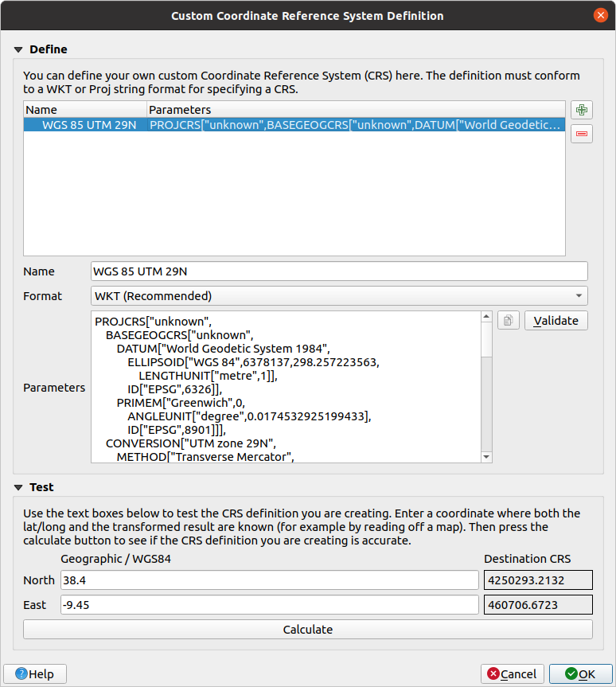
Task: Open the Format dropdown
Action: tap(339, 296)
